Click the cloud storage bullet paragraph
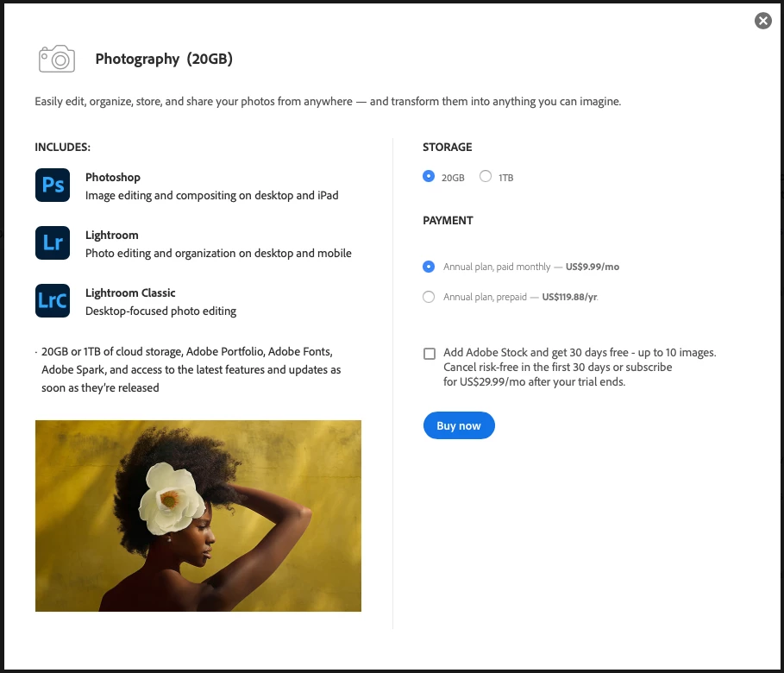This screenshot has width=784, height=673. [x=189, y=370]
